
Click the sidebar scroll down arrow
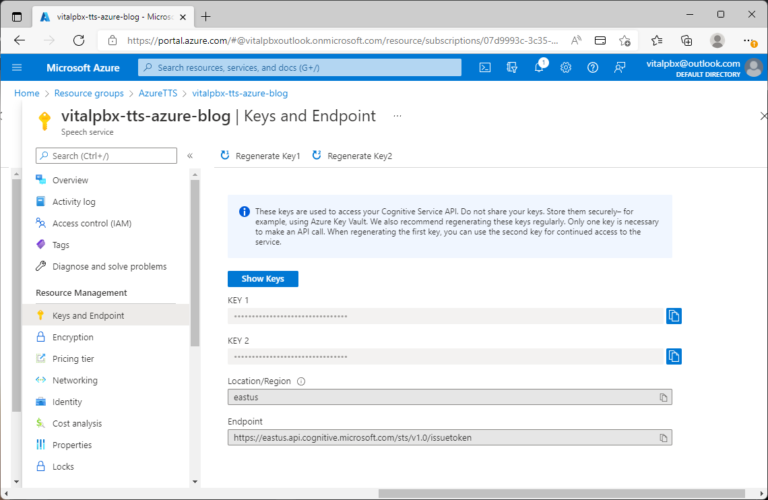pos(195,481)
